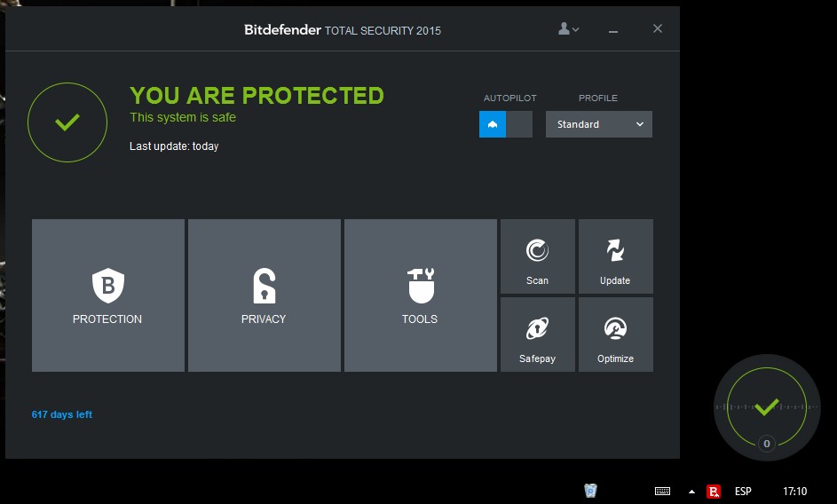The width and height of the screenshot is (837, 504).
Task: Open the Recycle Bin icon in taskbar
Action: pyautogui.click(x=590, y=491)
